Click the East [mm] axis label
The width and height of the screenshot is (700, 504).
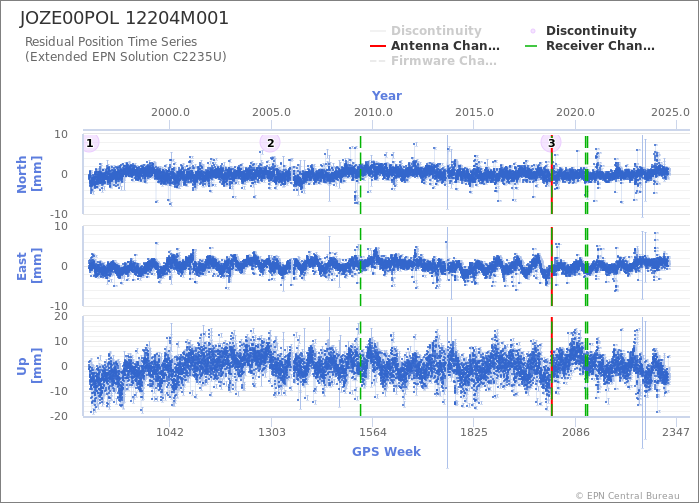tap(29, 266)
